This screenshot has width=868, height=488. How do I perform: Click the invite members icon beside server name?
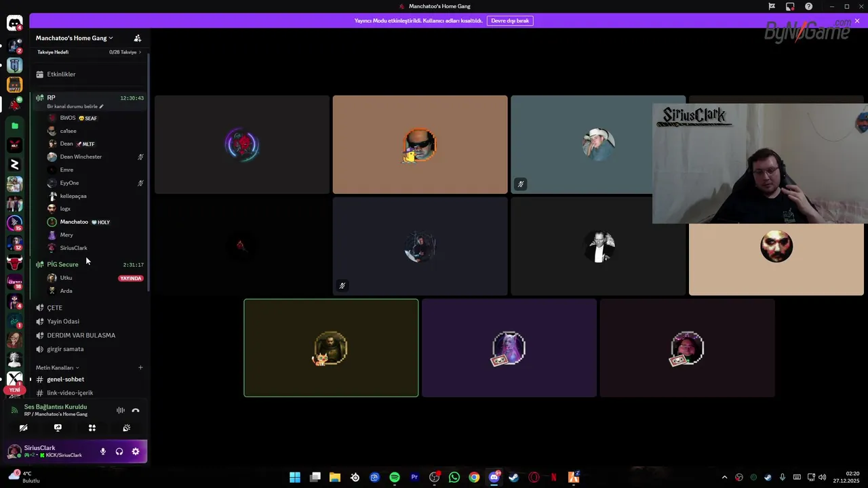click(138, 38)
